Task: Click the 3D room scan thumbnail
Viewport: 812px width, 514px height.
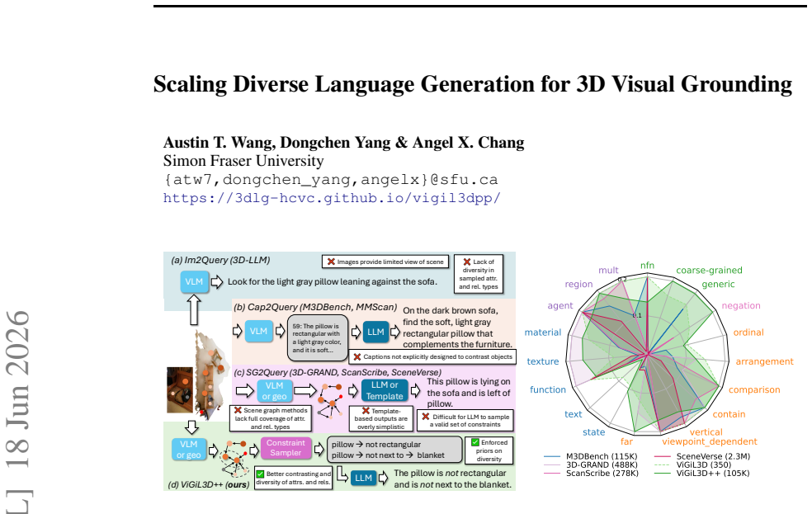Action: pyautogui.click(x=211, y=375)
